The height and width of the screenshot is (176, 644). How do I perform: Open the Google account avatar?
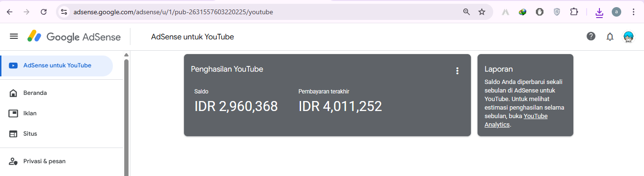point(629,37)
